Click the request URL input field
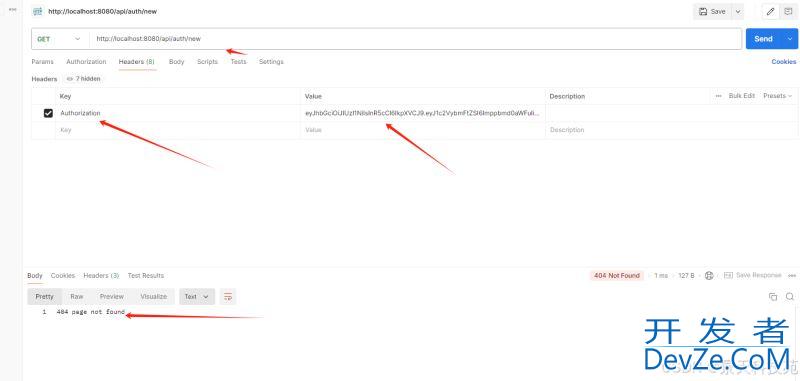 pyautogui.click(x=415, y=39)
